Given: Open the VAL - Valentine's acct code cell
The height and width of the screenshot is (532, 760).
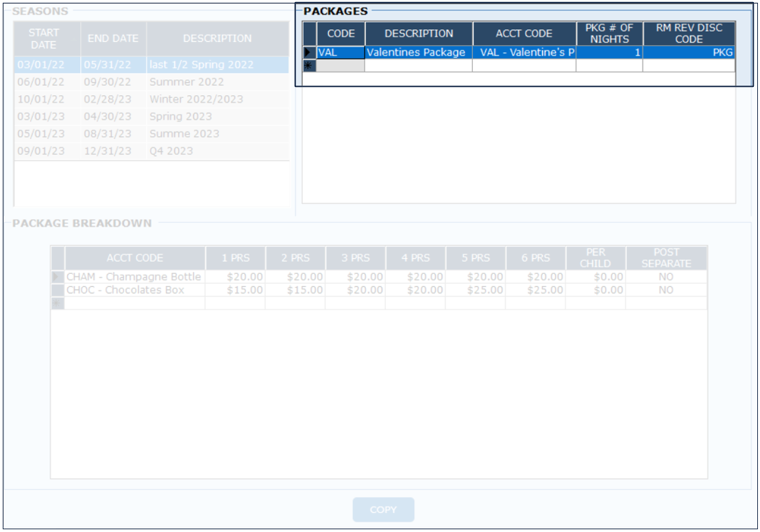Looking at the screenshot, I should pos(524,53).
